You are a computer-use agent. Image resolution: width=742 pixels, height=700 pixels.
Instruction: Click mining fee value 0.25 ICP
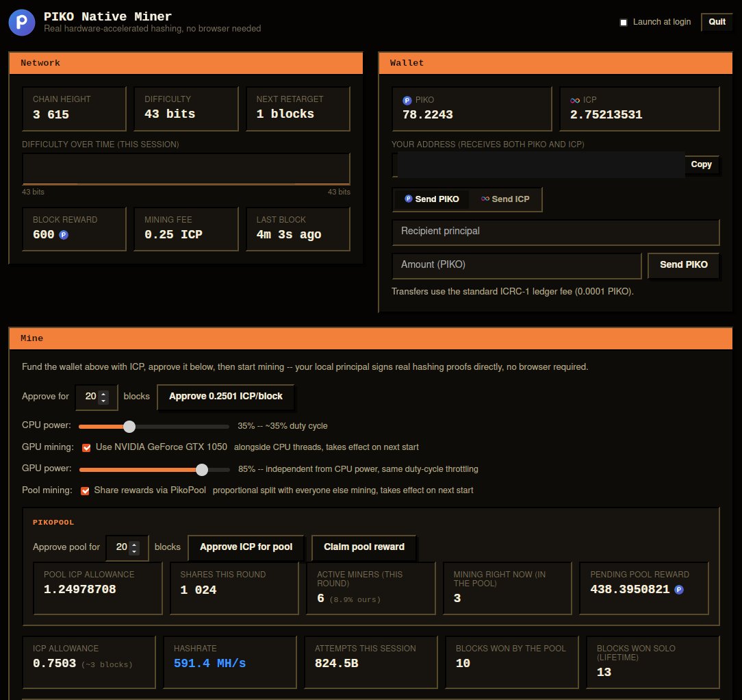pos(173,235)
